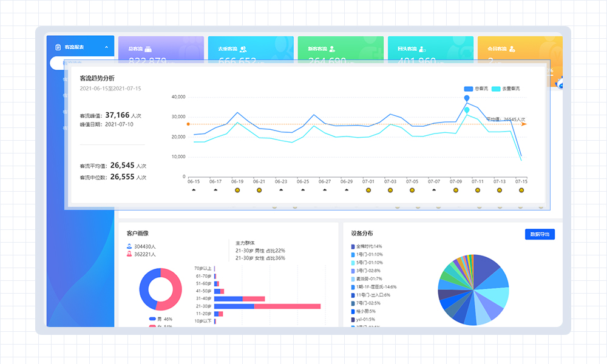The height and width of the screenshot is (364, 607).
Task: Click the male user icon beside 304430人
Action: 129,246
